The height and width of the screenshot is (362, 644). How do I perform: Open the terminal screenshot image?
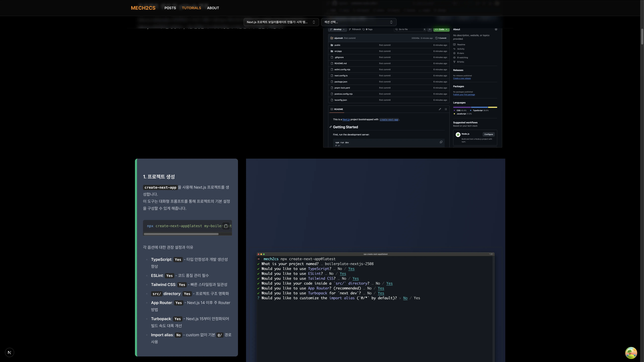coord(375,300)
